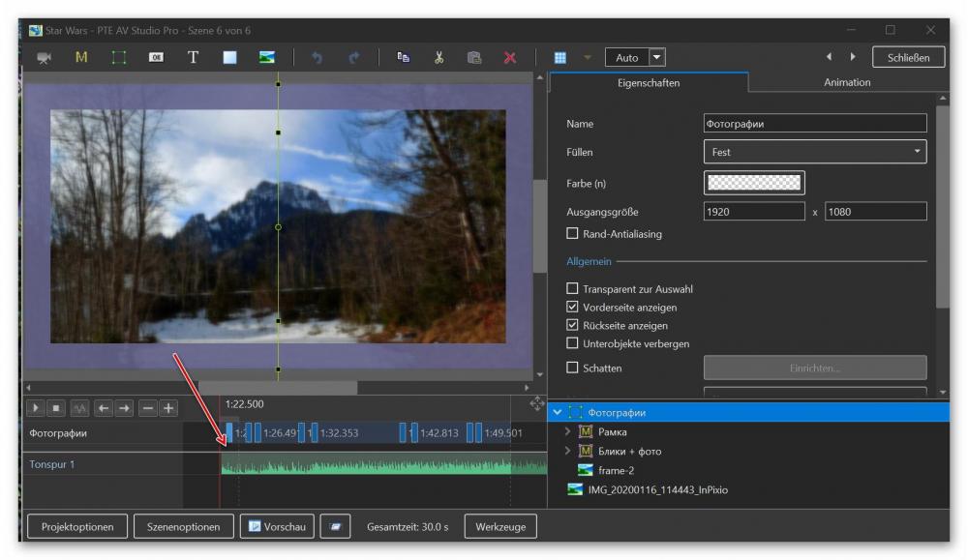Viewport: 968px width, 560px height.
Task: Switch to the Eigenschaften tab
Action: [649, 82]
